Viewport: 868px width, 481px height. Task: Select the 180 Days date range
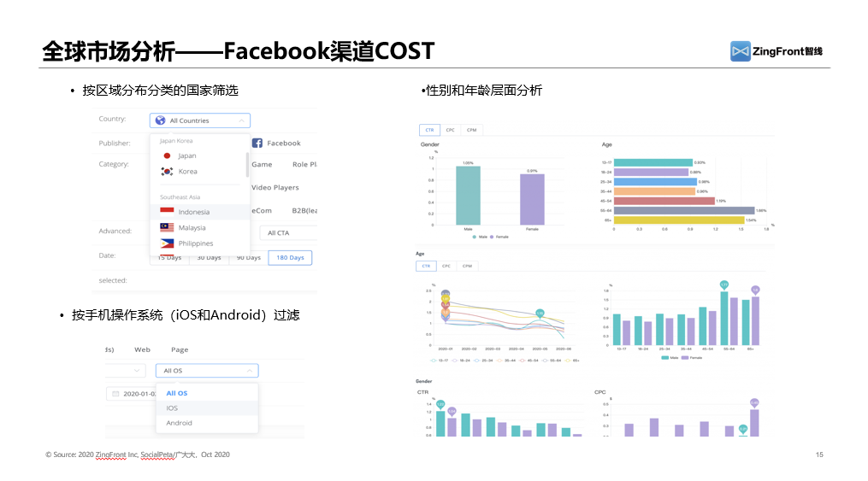tap(290, 257)
